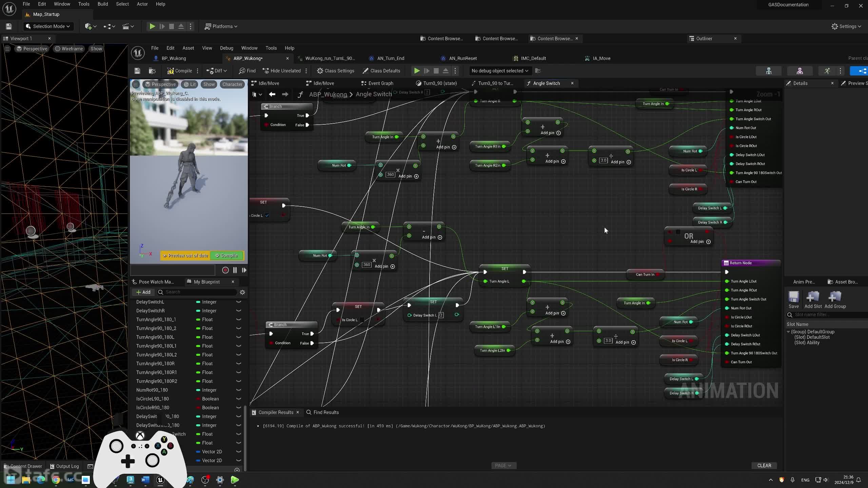868x488 pixels.
Task: Open Selection Mode dropdown
Action: click(48, 26)
